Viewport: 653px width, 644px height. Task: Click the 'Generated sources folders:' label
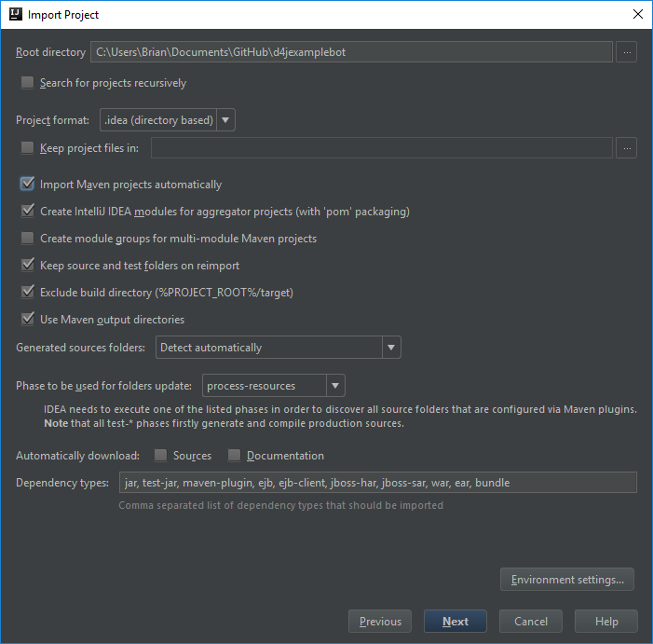[81, 348]
